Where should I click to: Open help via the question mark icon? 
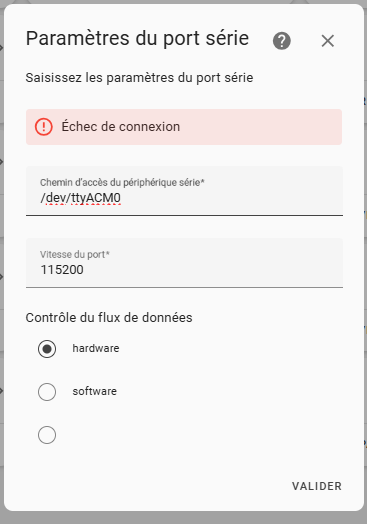282,41
